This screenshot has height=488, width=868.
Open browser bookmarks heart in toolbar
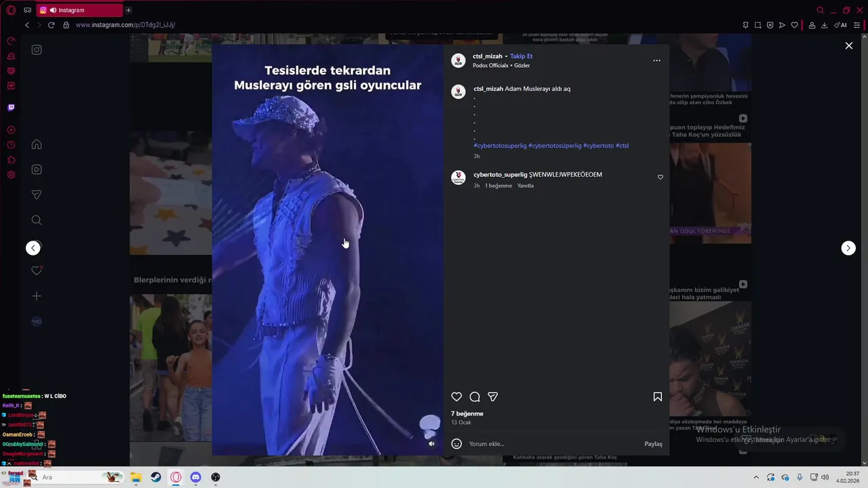point(794,25)
